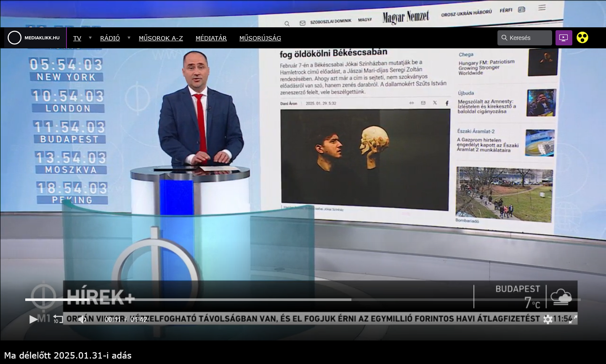Viewport: 606px width, 364px height.
Task: Click the MEDIAKLIKK.HU circle logo
Action: tap(14, 38)
